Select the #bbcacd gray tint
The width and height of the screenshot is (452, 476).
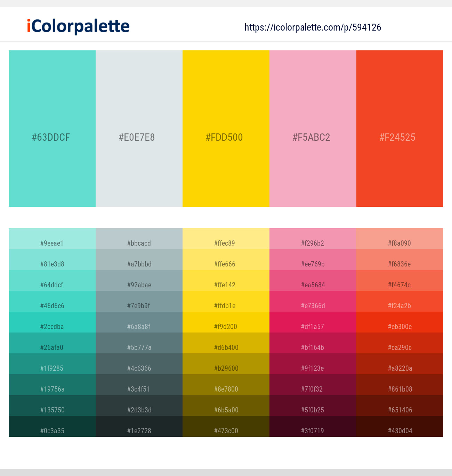[x=139, y=239]
